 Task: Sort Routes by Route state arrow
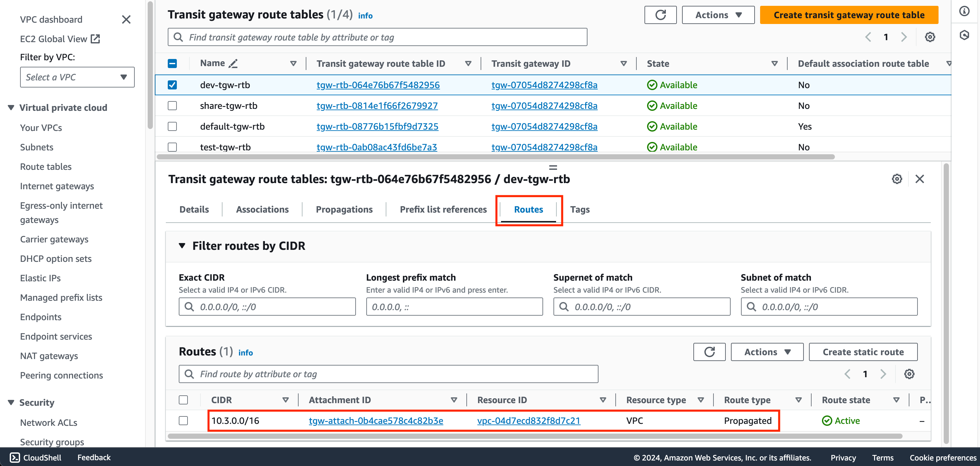(x=896, y=400)
